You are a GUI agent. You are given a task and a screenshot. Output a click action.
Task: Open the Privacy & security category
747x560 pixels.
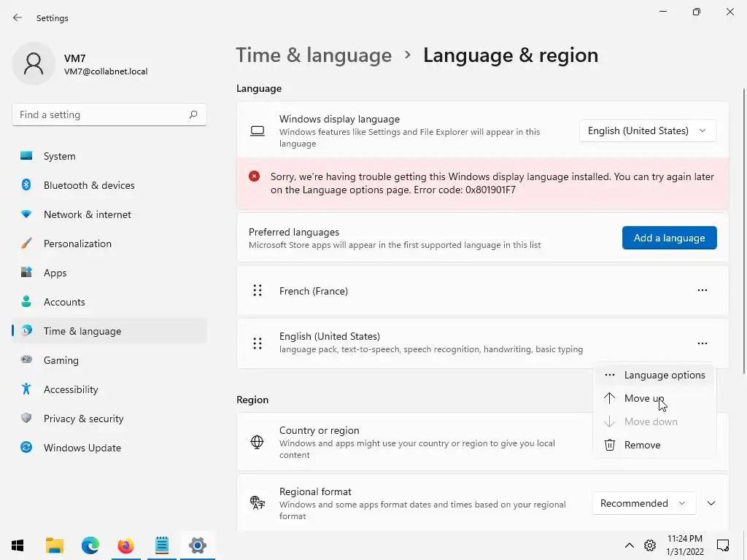(x=109, y=418)
